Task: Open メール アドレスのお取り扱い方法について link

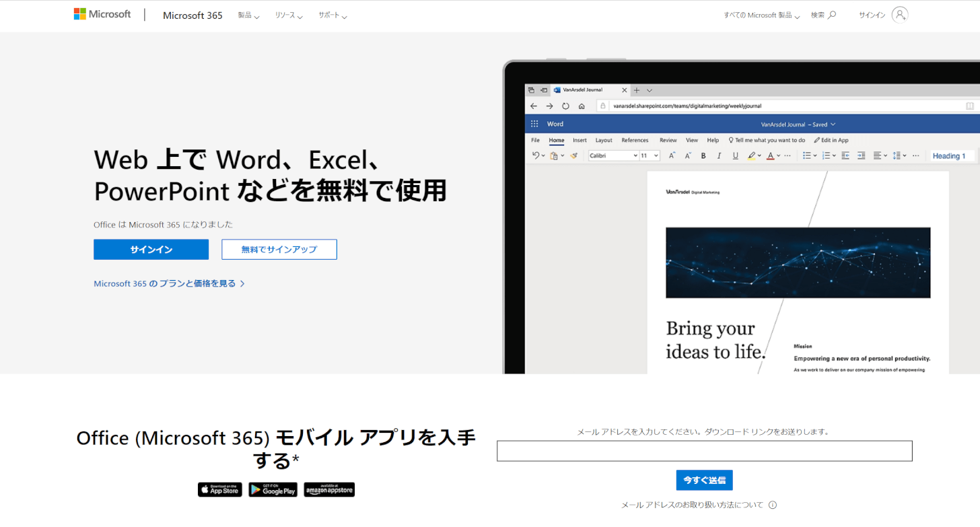Action: pos(693,505)
